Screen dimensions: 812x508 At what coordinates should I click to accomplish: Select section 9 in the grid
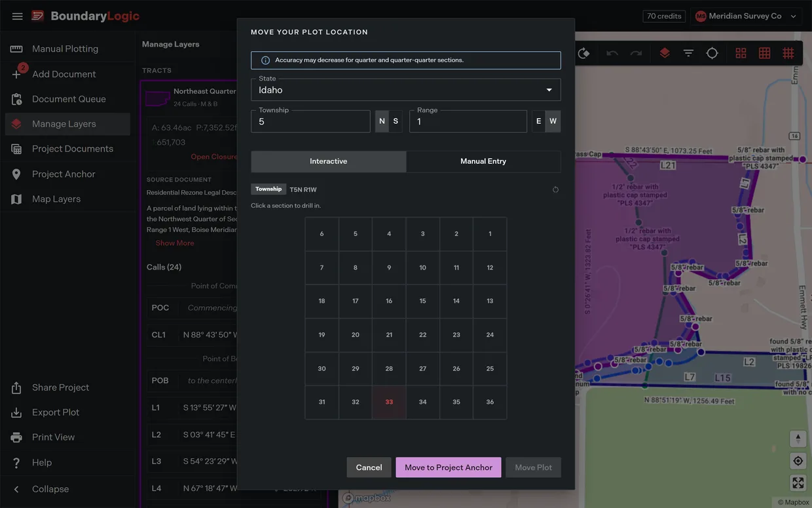[x=389, y=267]
